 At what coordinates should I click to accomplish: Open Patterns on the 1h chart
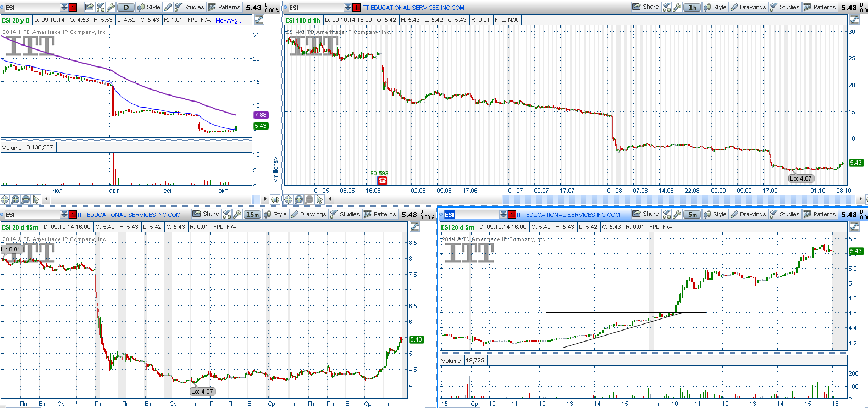(820, 7)
